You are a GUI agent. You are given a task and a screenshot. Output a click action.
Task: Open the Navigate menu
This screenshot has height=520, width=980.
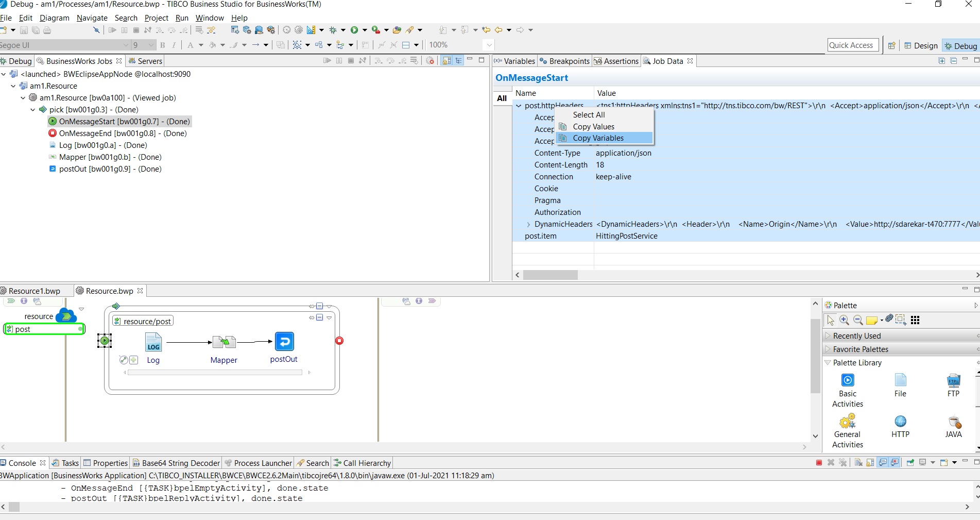click(92, 18)
